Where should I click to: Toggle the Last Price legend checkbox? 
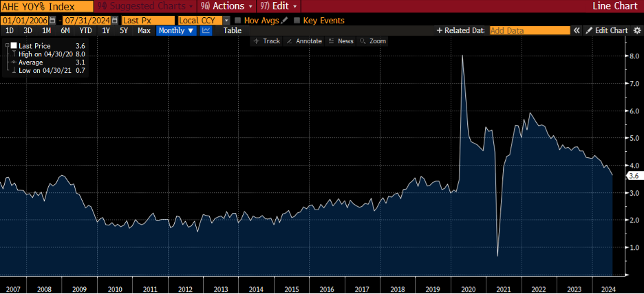(x=13, y=46)
